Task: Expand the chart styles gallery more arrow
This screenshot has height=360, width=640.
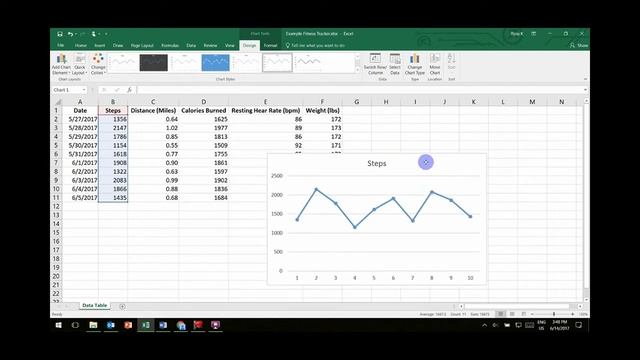Action: point(358,70)
